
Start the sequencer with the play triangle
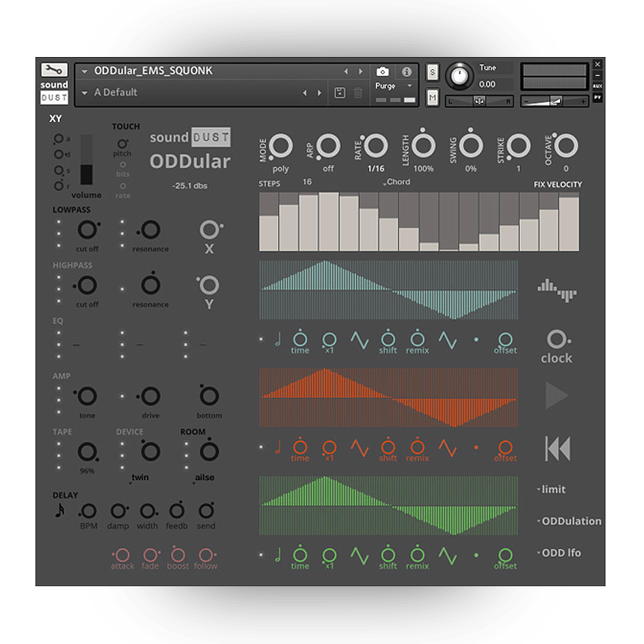click(x=556, y=395)
